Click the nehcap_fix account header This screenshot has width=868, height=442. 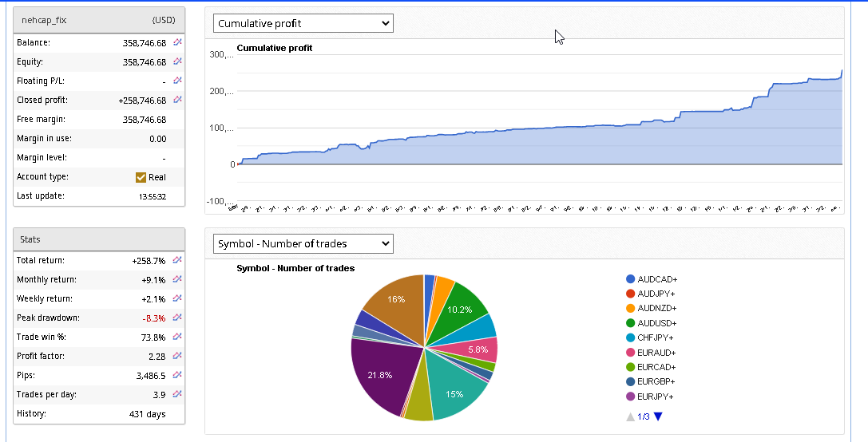(x=44, y=20)
